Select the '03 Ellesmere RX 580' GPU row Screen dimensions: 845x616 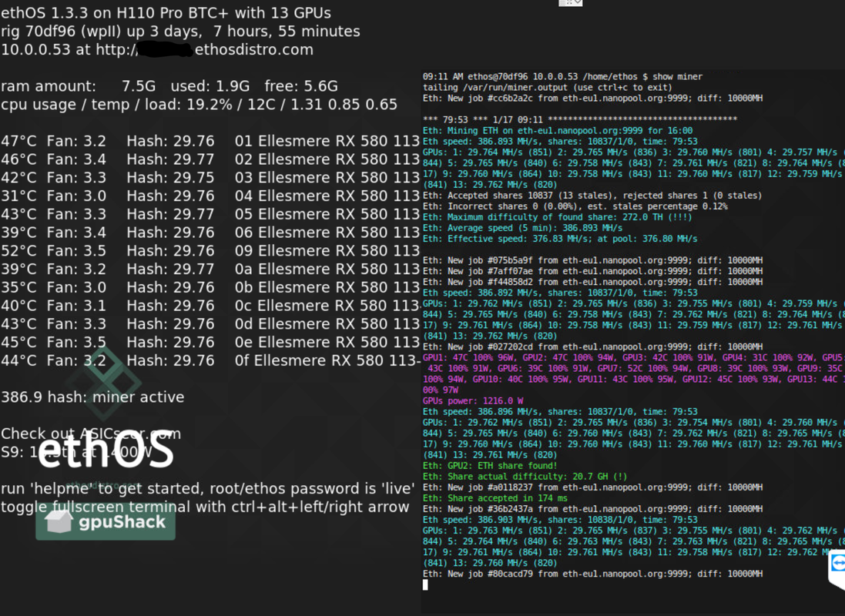point(210,178)
